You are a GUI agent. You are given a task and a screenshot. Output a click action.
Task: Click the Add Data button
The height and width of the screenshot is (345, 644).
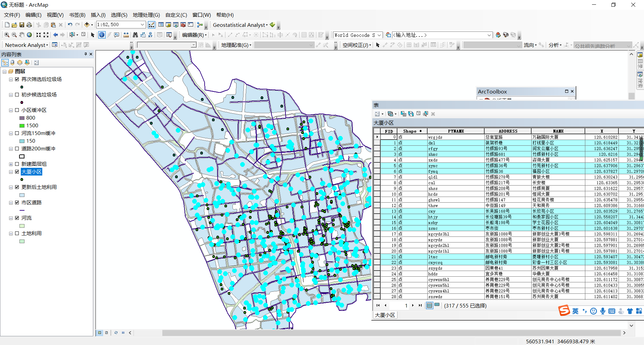(x=87, y=25)
